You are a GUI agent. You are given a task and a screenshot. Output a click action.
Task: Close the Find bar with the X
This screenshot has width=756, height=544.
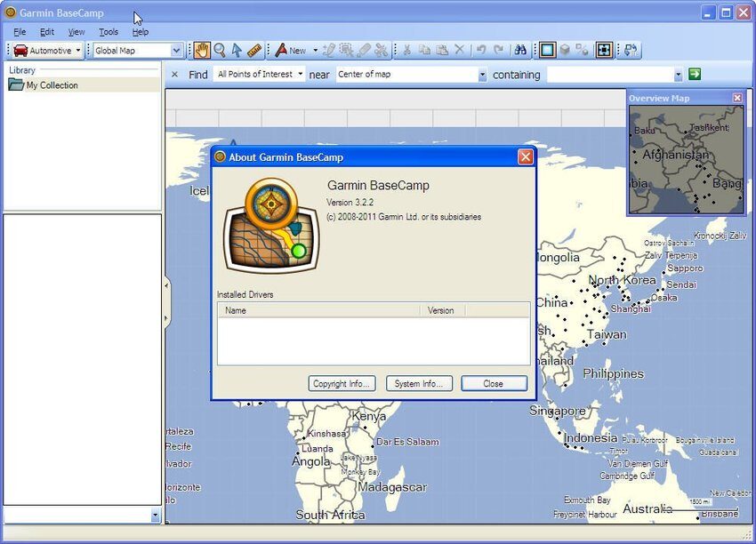[174, 74]
